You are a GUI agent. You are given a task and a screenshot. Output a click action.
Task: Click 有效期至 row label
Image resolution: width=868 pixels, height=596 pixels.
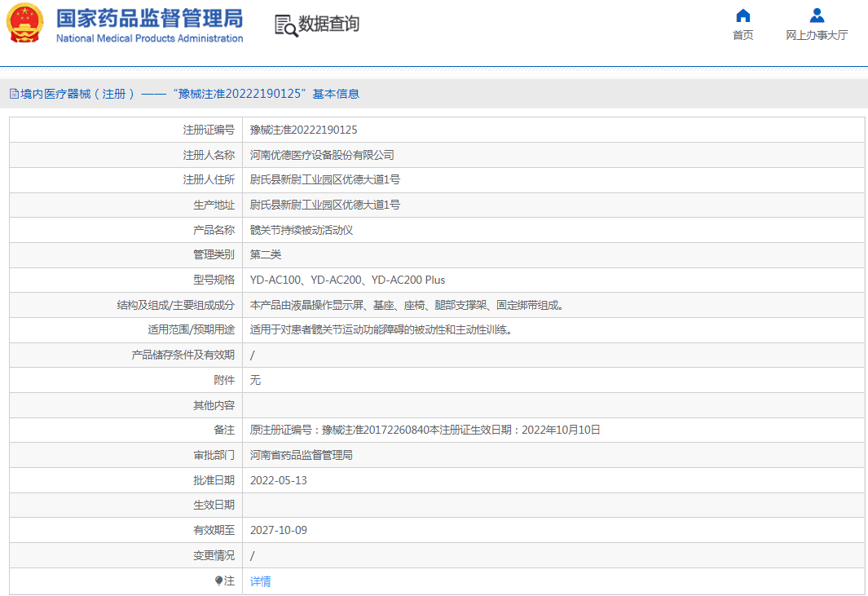(214, 530)
